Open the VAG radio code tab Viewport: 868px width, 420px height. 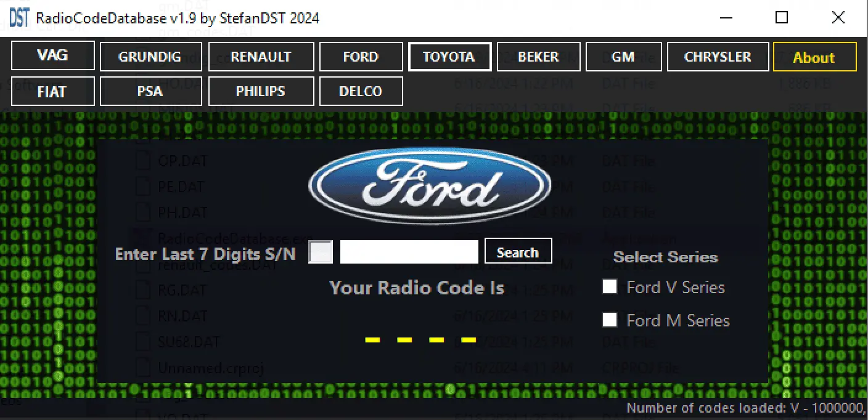coord(53,56)
